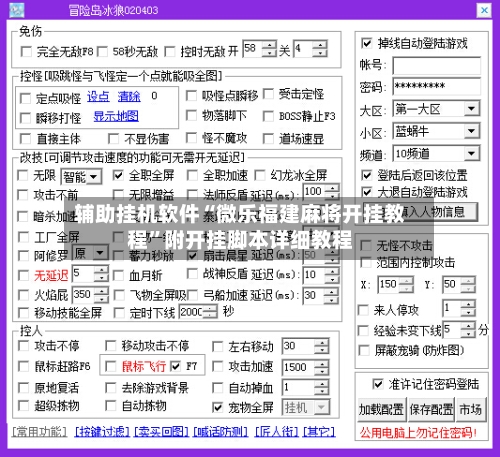Toggle F7 checkbox beside 鼠标飞行
Image resolution: width=500 pixels, height=457 pixels.
tap(175, 367)
